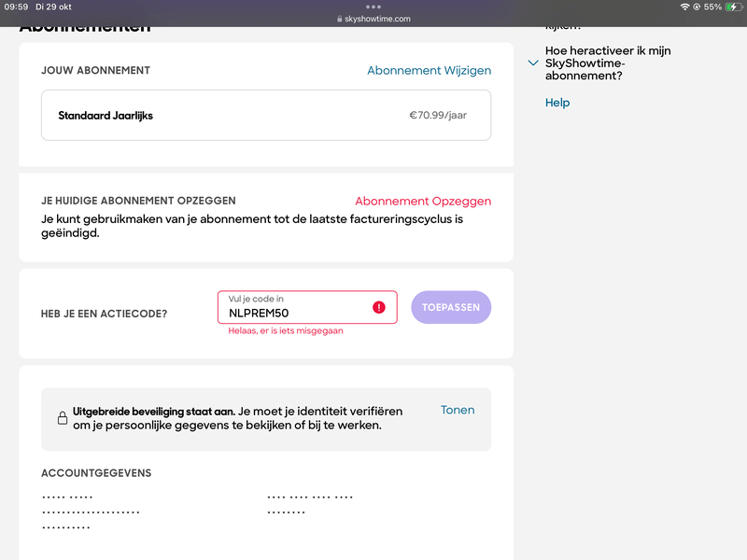The width and height of the screenshot is (747, 560).
Task: Tap the 55% battery percentage
Action: [712, 7]
